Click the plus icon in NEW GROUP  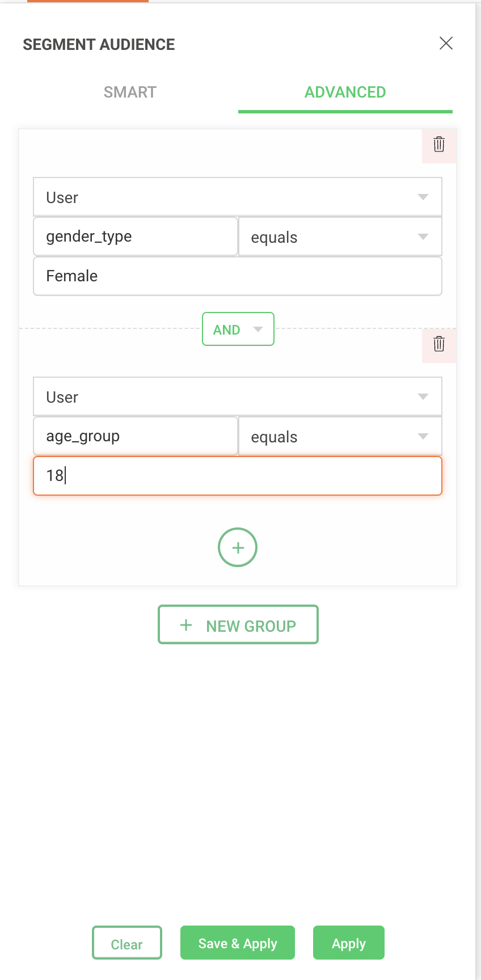pyautogui.click(x=186, y=626)
